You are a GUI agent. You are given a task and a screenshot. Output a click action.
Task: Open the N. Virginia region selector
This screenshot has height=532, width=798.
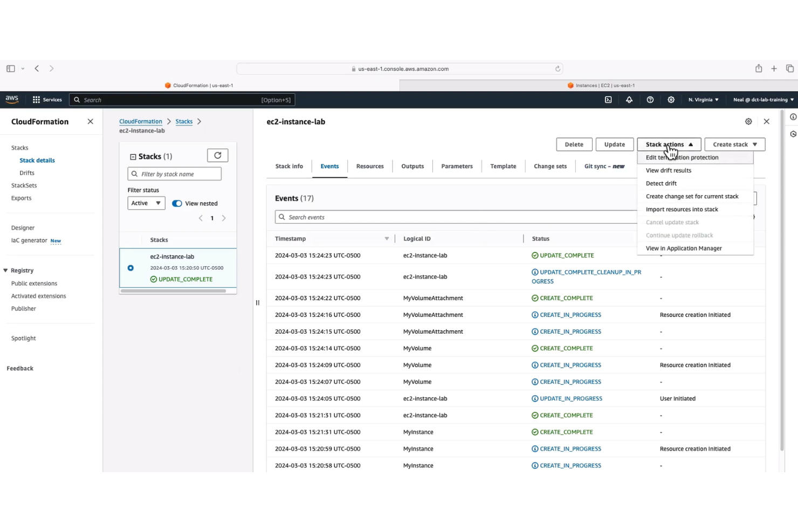[x=703, y=100]
